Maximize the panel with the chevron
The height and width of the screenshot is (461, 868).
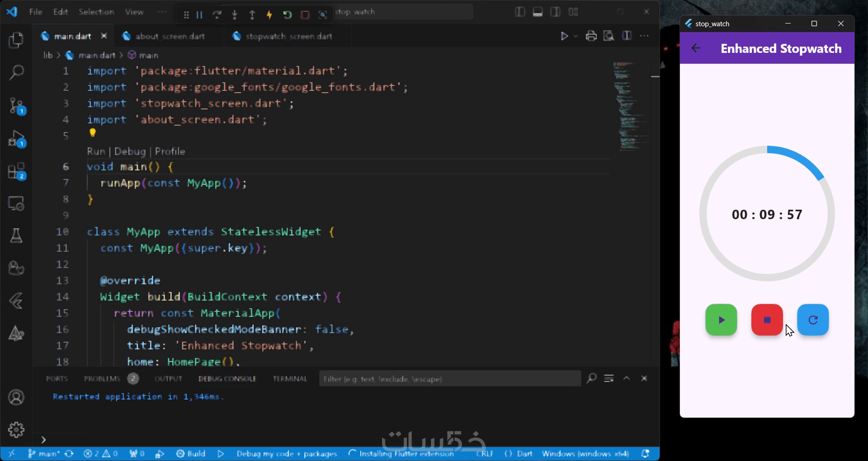pos(627,378)
